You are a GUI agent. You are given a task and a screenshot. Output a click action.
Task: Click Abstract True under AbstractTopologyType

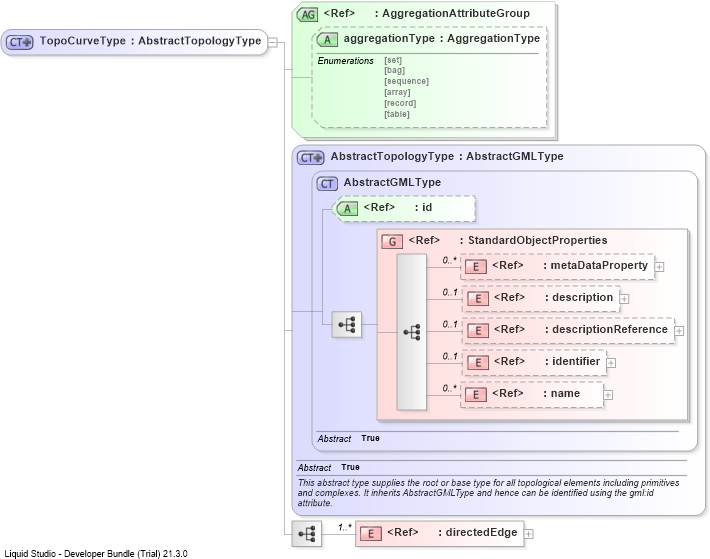click(x=329, y=468)
